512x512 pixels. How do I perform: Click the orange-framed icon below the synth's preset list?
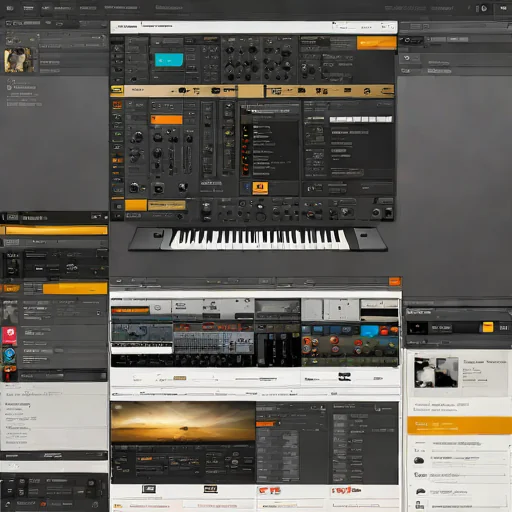coord(260,188)
